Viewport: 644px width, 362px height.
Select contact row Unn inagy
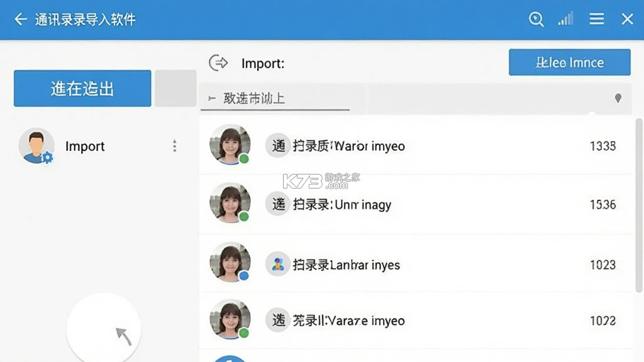416,204
